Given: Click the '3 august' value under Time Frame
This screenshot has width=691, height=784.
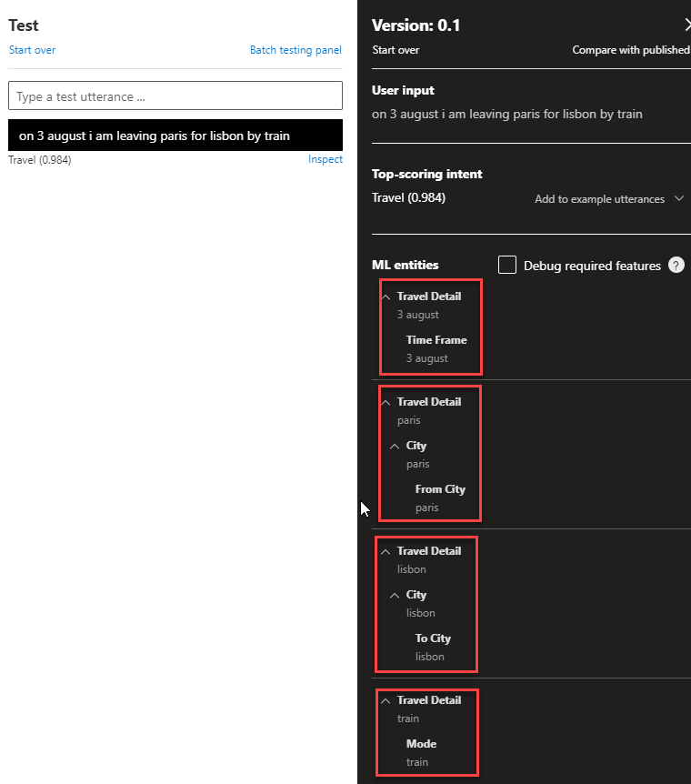Looking at the screenshot, I should [x=427, y=358].
